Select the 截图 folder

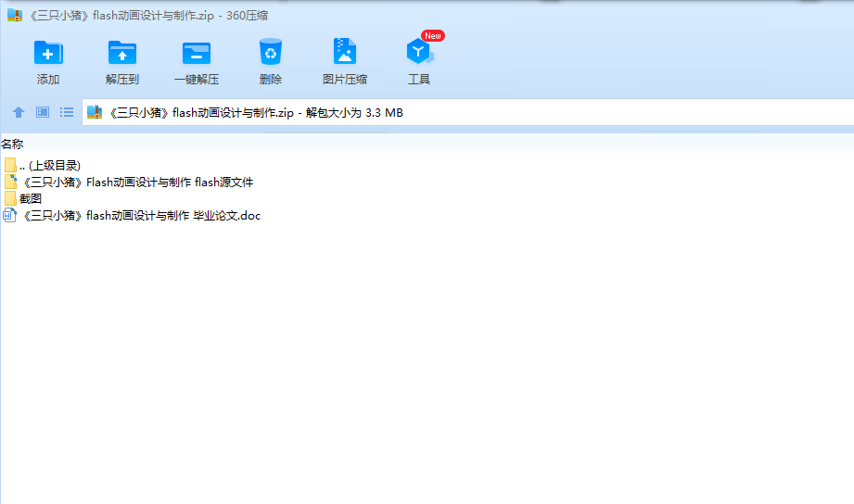[x=31, y=198]
